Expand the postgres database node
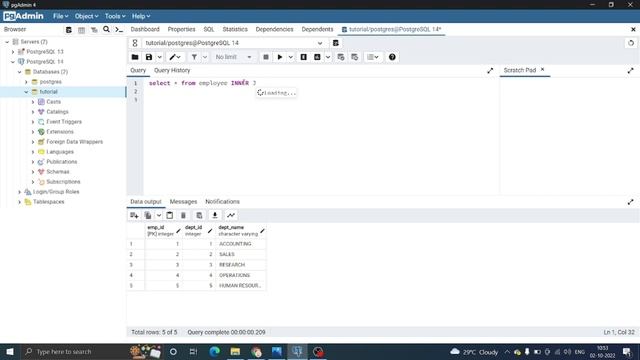The image size is (640, 360). coord(27,82)
